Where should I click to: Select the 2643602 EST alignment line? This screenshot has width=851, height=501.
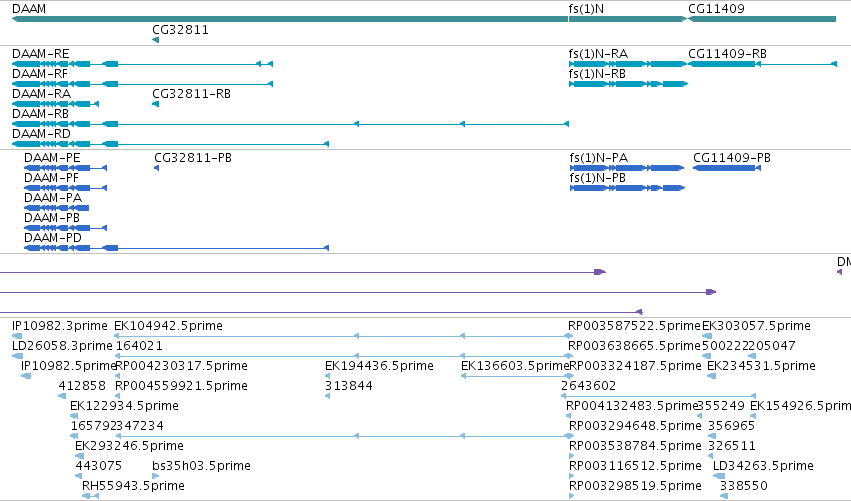(x=658, y=396)
